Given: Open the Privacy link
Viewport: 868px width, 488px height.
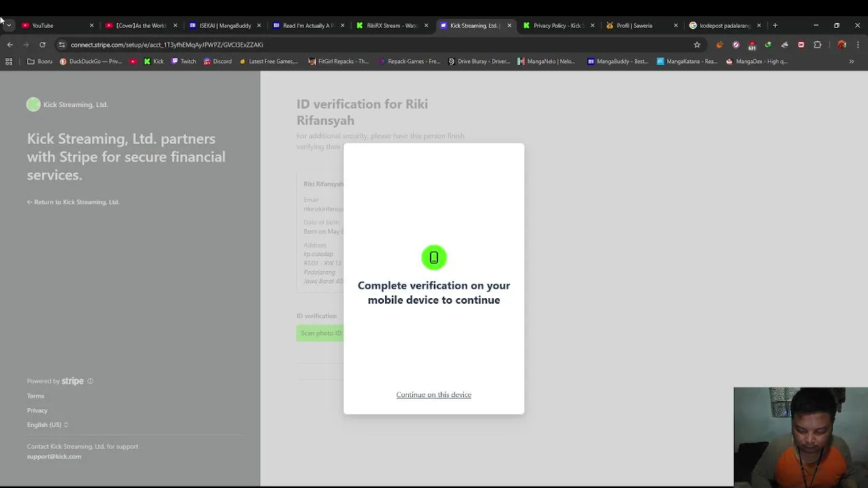Looking at the screenshot, I should click(x=37, y=410).
